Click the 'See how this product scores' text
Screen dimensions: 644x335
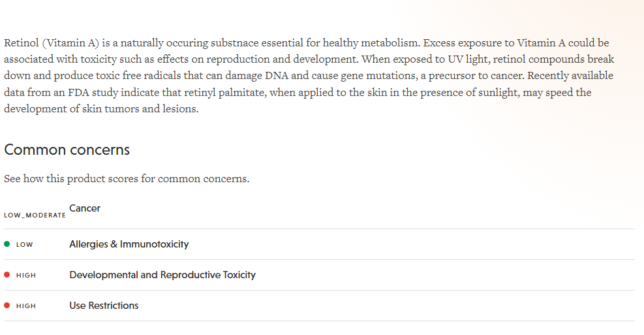point(127,178)
